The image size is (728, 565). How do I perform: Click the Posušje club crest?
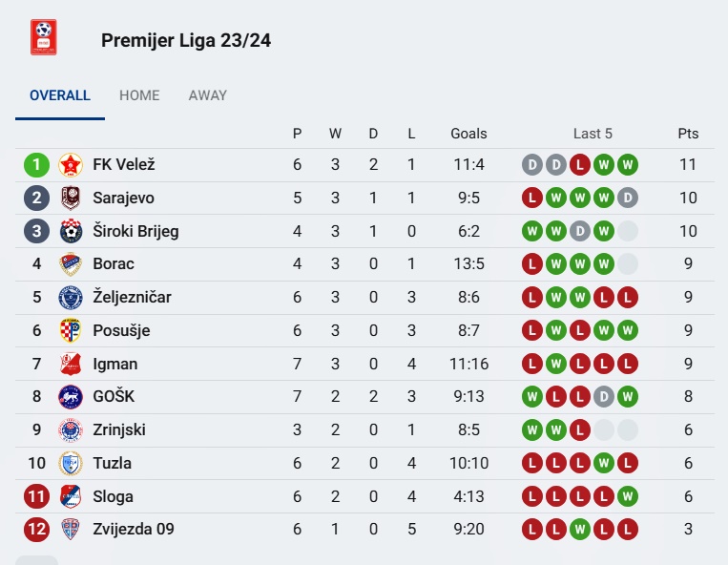pyautogui.click(x=71, y=331)
